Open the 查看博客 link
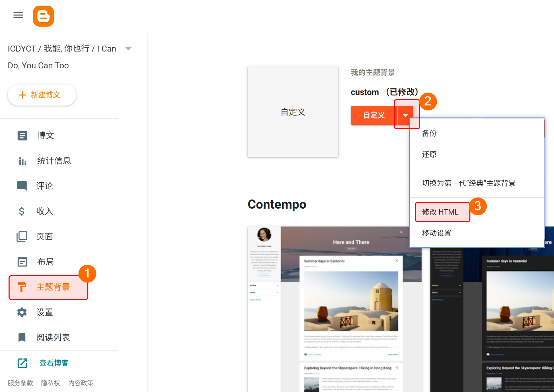The height and width of the screenshot is (392, 554). (54, 363)
